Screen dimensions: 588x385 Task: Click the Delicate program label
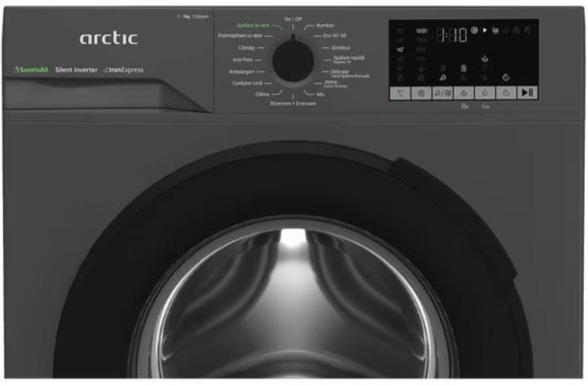click(x=340, y=71)
